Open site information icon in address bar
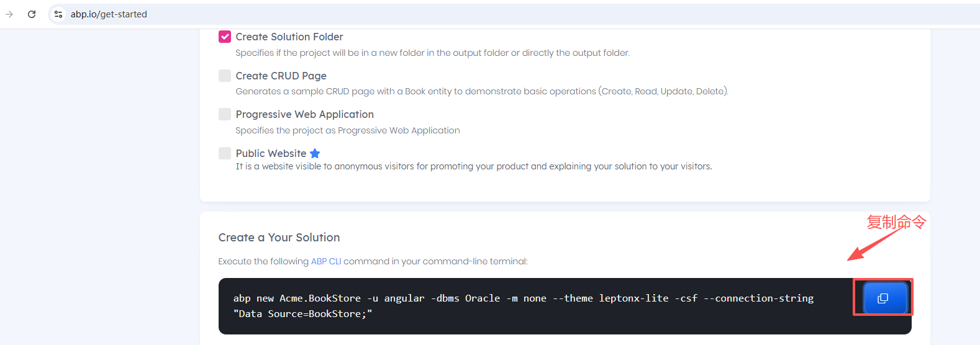 click(x=58, y=14)
